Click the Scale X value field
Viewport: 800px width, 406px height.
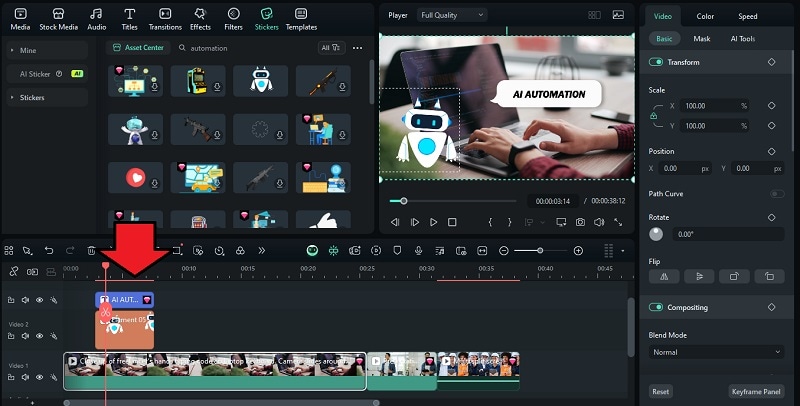pos(715,106)
